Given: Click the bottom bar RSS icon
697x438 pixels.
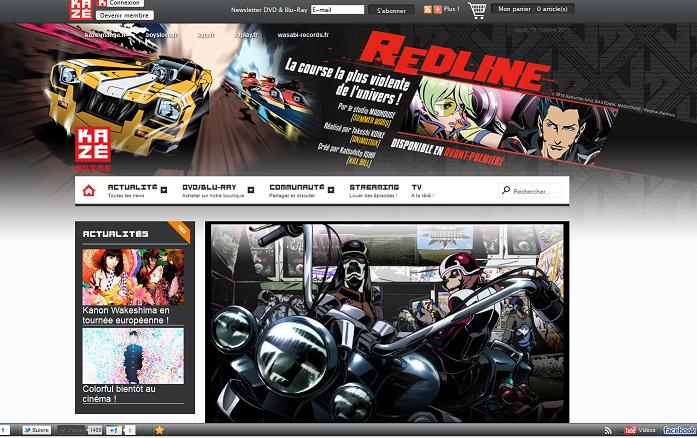Looking at the screenshot, I should [x=608, y=430].
